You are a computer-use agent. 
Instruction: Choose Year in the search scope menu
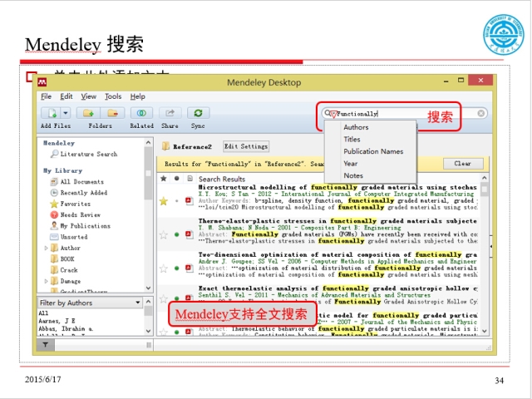pyautogui.click(x=351, y=164)
